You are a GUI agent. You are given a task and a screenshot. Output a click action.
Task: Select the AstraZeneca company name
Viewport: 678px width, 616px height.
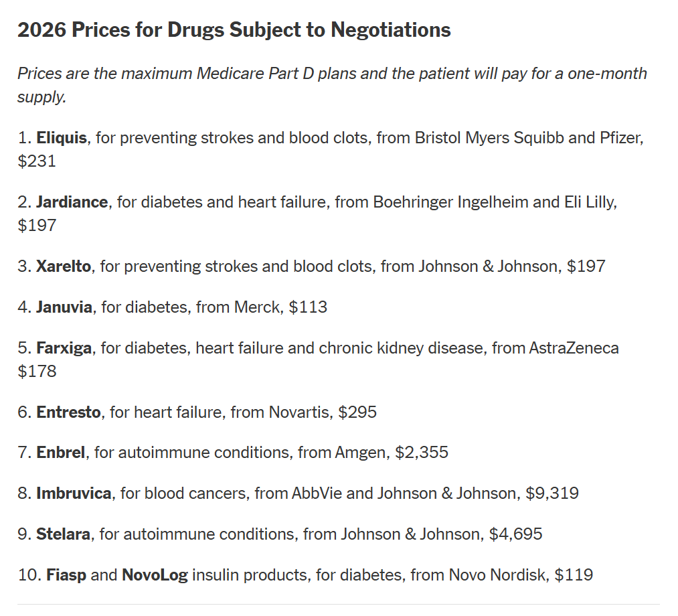(x=574, y=348)
